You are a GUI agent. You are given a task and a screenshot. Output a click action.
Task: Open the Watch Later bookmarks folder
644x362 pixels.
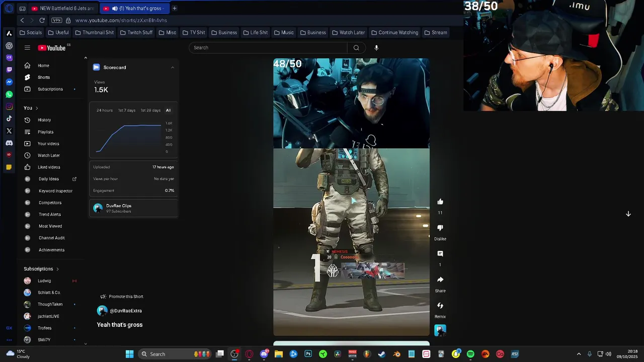[x=349, y=33]
